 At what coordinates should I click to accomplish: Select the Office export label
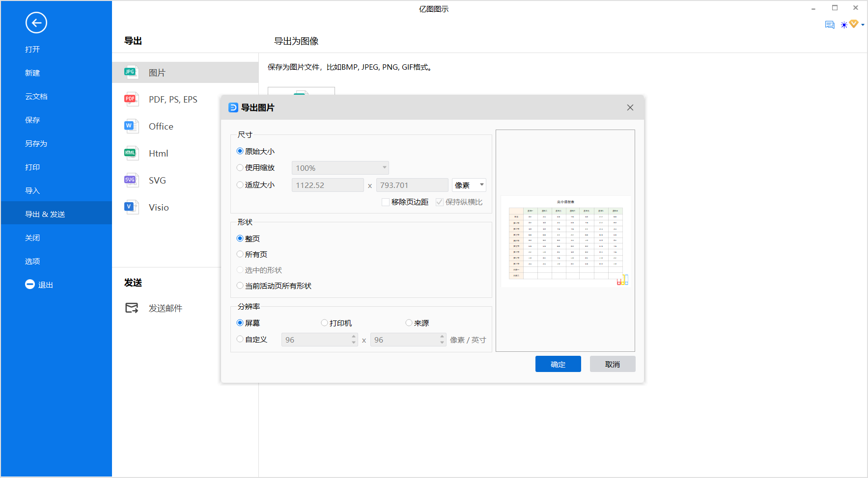pyautogui.click(x=161, y=126)
